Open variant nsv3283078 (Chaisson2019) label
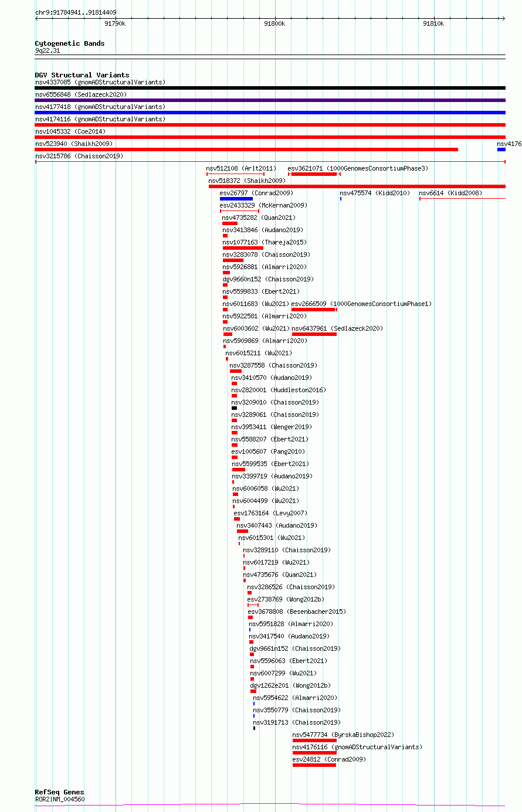 click(267, 254)
